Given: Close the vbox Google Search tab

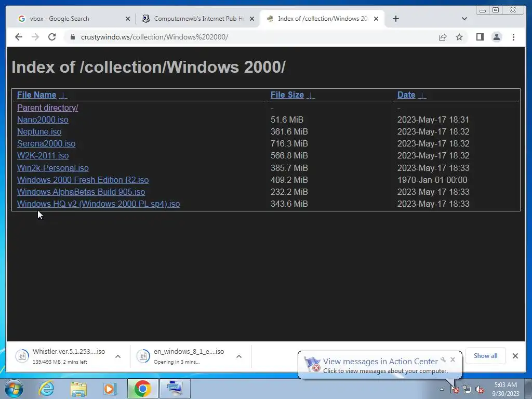Looking at the screenshot, I should pos(128,19).
